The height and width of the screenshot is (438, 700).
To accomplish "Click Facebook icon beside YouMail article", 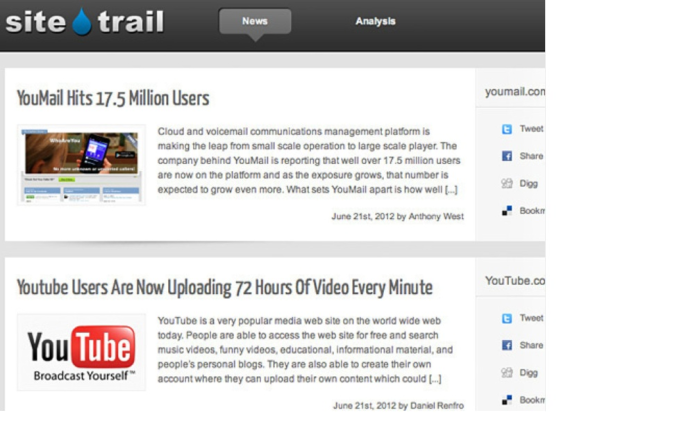I will coord(507,156).
